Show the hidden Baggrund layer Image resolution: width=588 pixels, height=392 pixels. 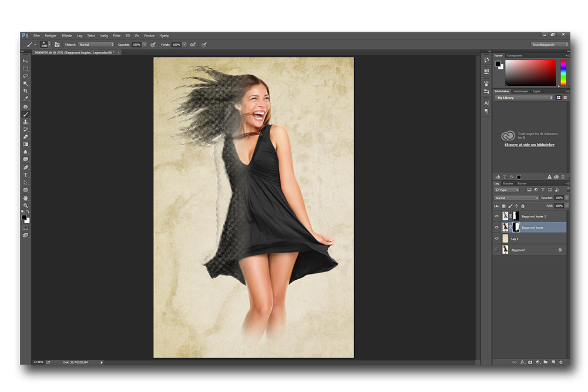click(497, 250)
